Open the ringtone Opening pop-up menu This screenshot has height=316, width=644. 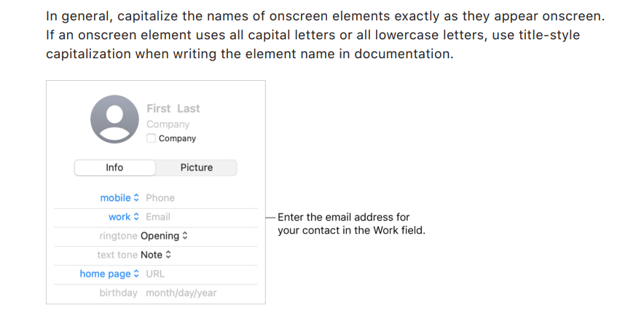[x=164, y=236]
